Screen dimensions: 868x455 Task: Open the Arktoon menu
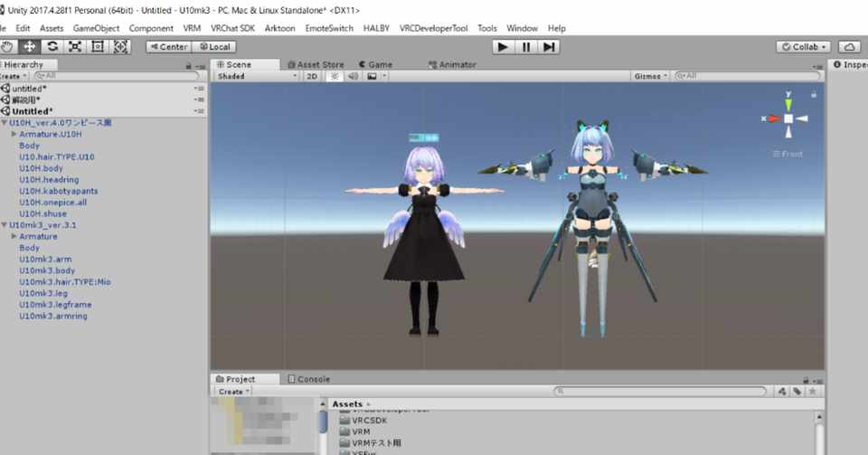point(280,28)
